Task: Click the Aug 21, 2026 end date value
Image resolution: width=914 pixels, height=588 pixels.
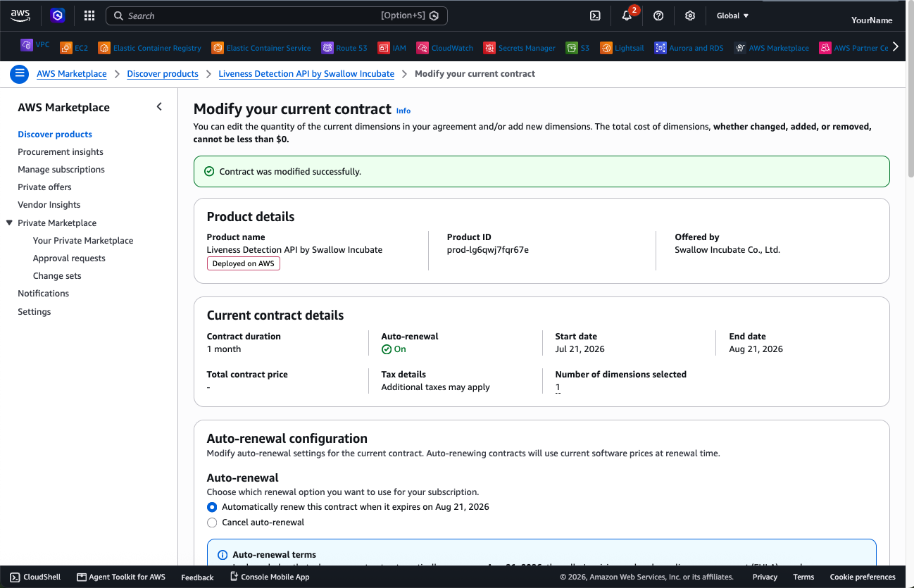Action: [756, 349]
